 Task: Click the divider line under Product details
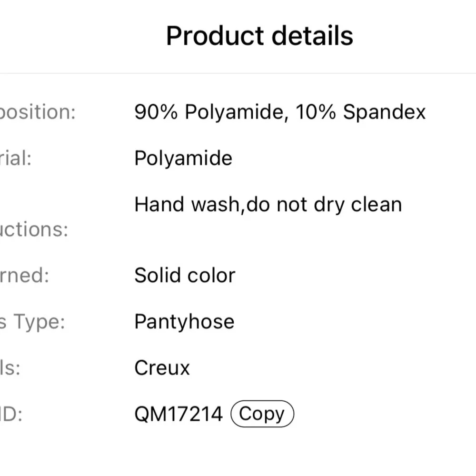tap(238, 73)
